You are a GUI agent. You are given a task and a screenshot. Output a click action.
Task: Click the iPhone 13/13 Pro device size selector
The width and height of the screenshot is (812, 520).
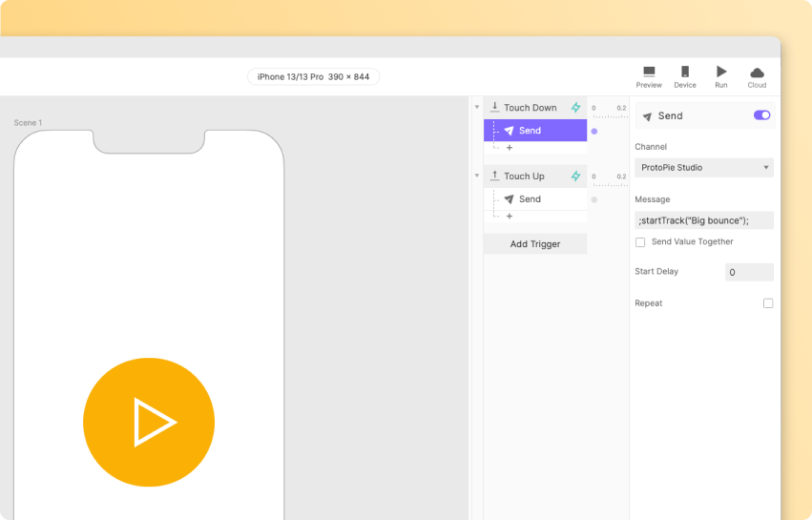pyautogui.click(x=313, y=76)
